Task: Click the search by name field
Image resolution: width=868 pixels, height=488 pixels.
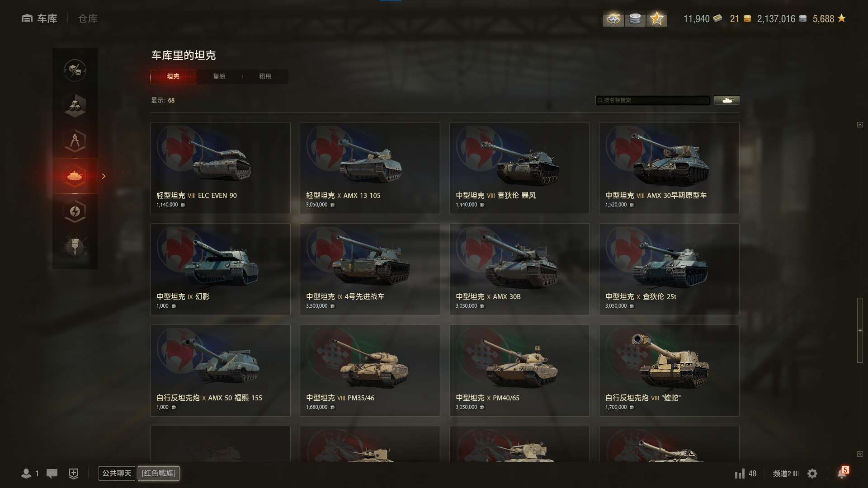Action: [x=652, y=100]
